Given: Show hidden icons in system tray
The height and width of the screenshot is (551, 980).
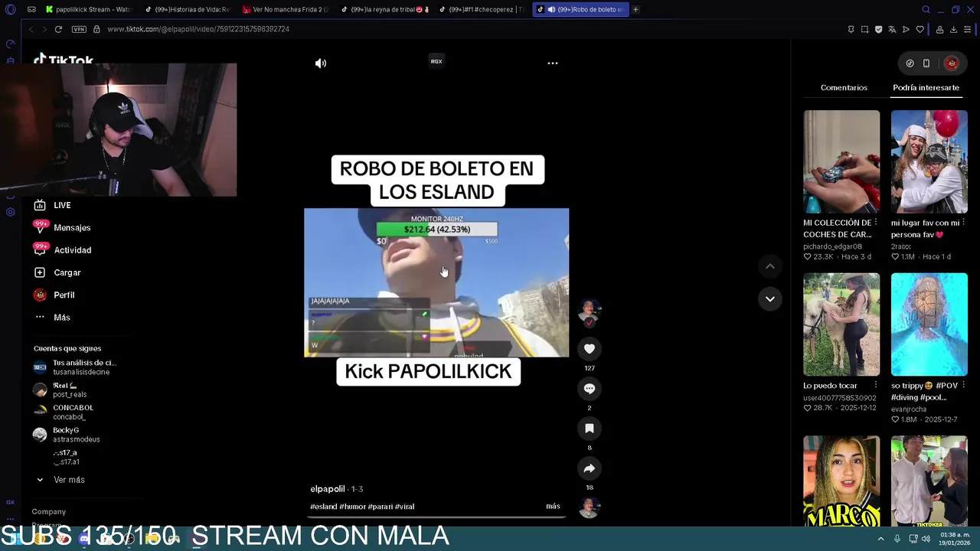Looking at the screenshot, I should tap(880, 539).
